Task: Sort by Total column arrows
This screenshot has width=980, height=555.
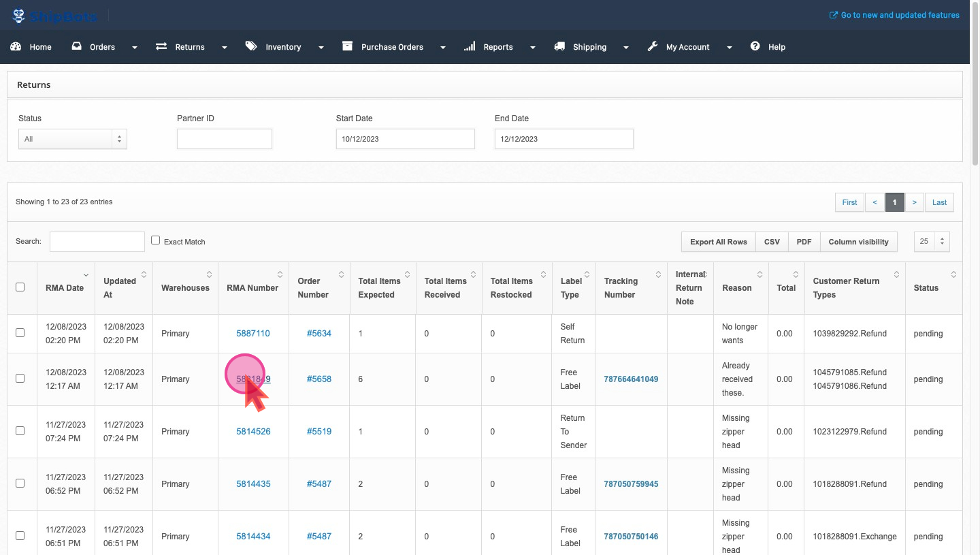Action: click(x=796, y=274)
